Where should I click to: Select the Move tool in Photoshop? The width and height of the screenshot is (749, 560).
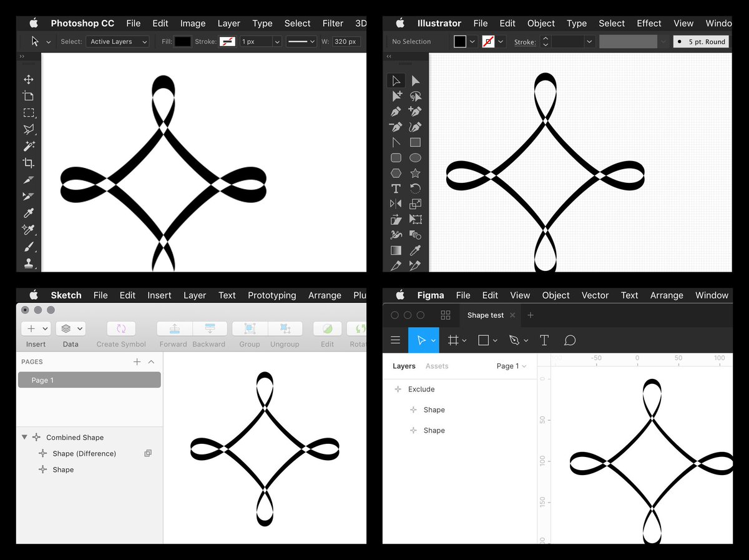(x=28, y=79)
